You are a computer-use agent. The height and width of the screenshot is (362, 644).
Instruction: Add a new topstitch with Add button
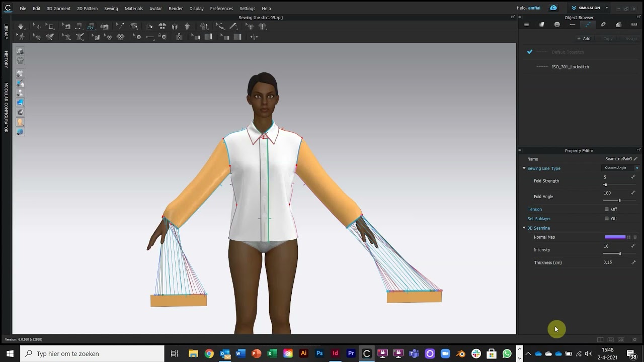pyautogui.click(x=584, y=39)
